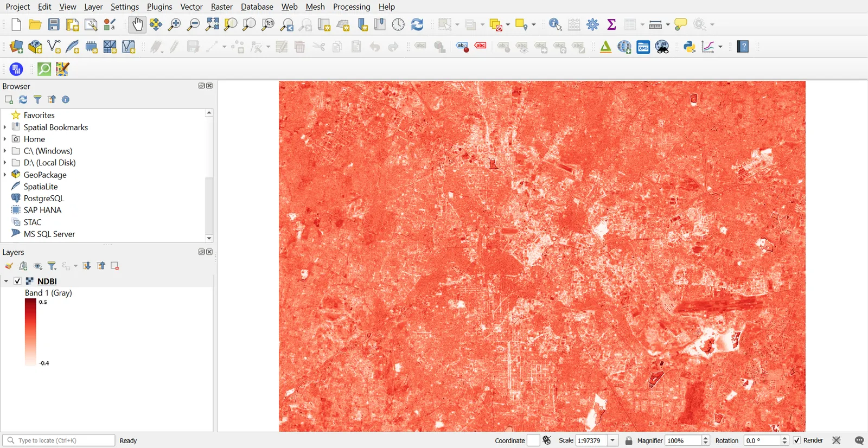Open the measure tool dropdown arrow
The height and width of the screenshot is (448, 868).
click(668, 24)
